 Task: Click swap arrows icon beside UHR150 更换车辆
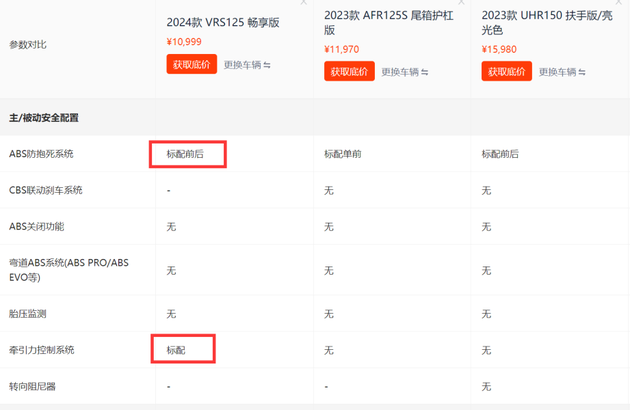(x=582, y=72)
